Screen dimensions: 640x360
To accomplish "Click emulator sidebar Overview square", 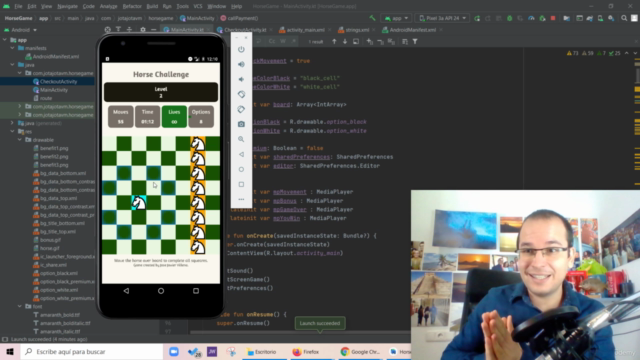I will pos(241,184).
